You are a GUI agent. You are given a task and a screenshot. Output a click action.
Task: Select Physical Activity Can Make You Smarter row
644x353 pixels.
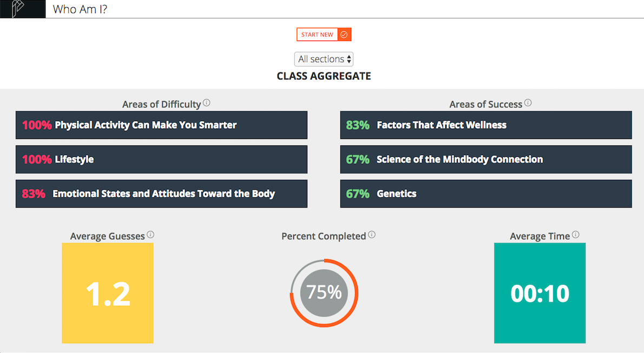pyautogui.click(x=161, y=125)
